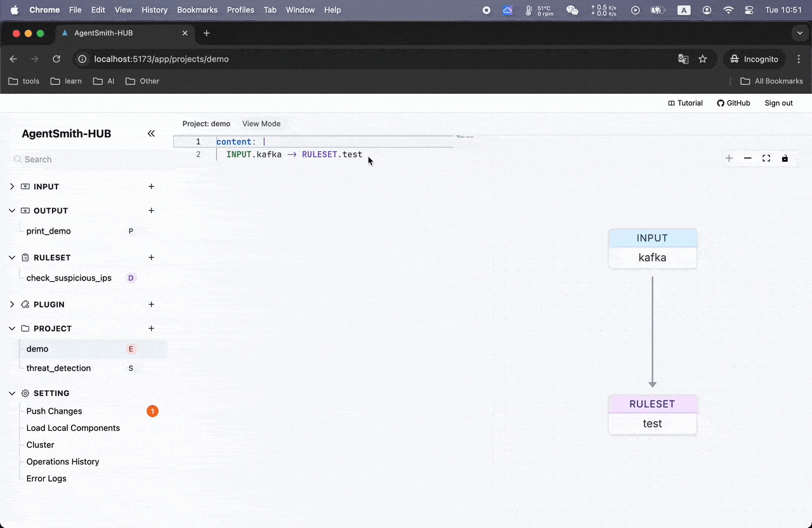Zoom in on the flow diagram
812x528 pixels.
click(729, 159)
